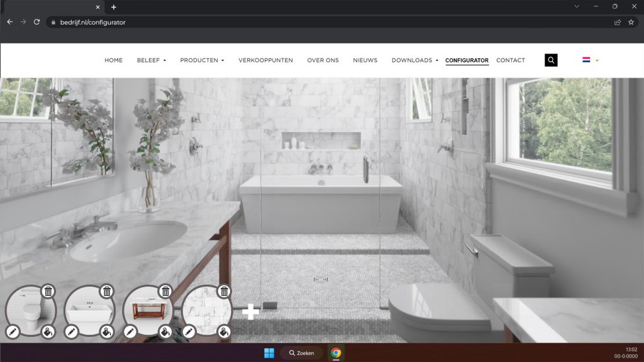The image size is (644, 362).
Task: Open the taskbar clock showing 13:02
Action: 626,353
